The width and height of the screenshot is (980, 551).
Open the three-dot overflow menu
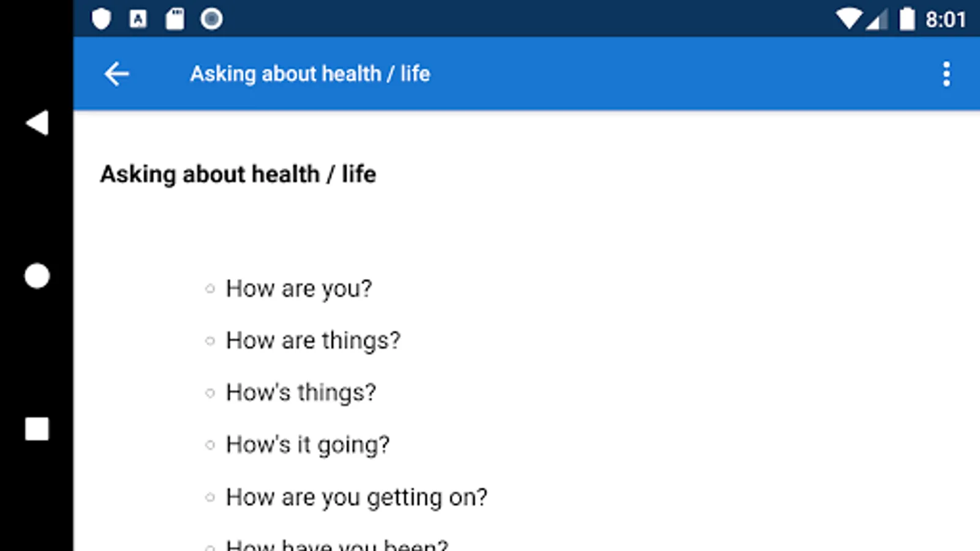point(946,74)
